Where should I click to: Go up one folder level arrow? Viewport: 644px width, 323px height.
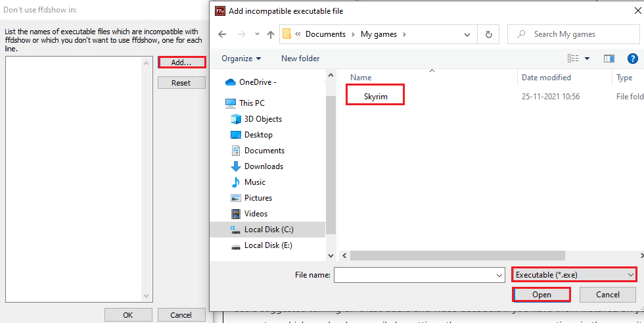tap(271, 34)
